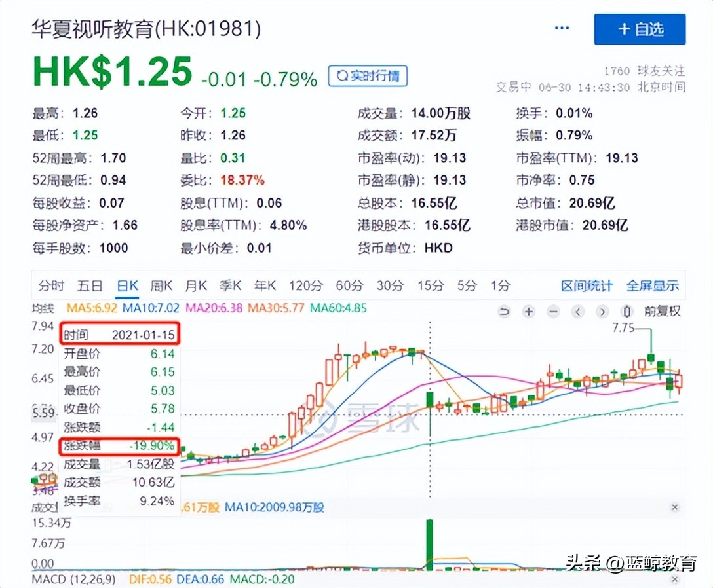Hide the volume panel via its × toggle
Viewport: 713px width, 588px height.
pyautogui.click(x=674, y=507)
